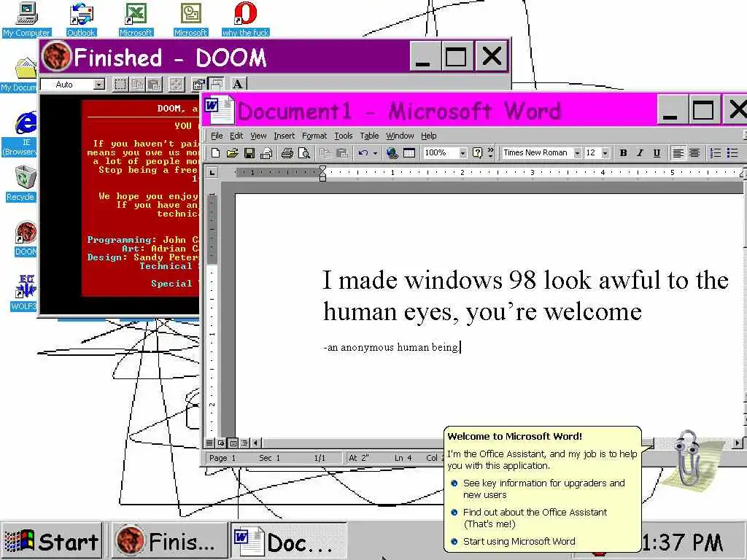Toggle Bold formatting

click(x=623, y=153)
